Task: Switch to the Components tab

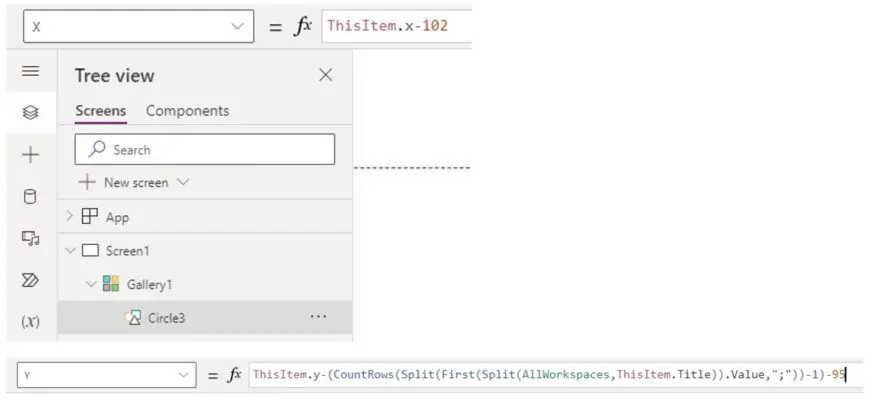Action: (187, 111)
